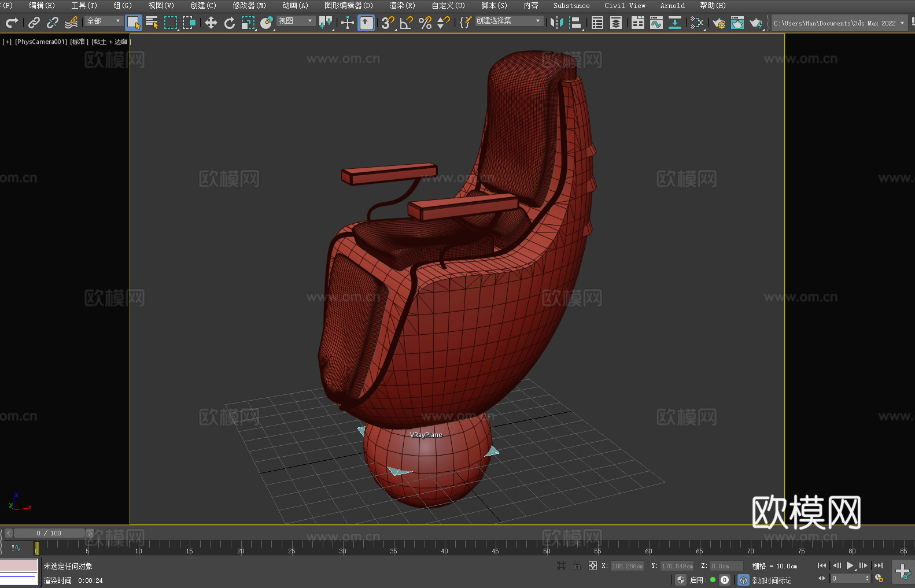Click the Unlink selection tool
Viewport: 915px width, 588px height.
[53, 23]
